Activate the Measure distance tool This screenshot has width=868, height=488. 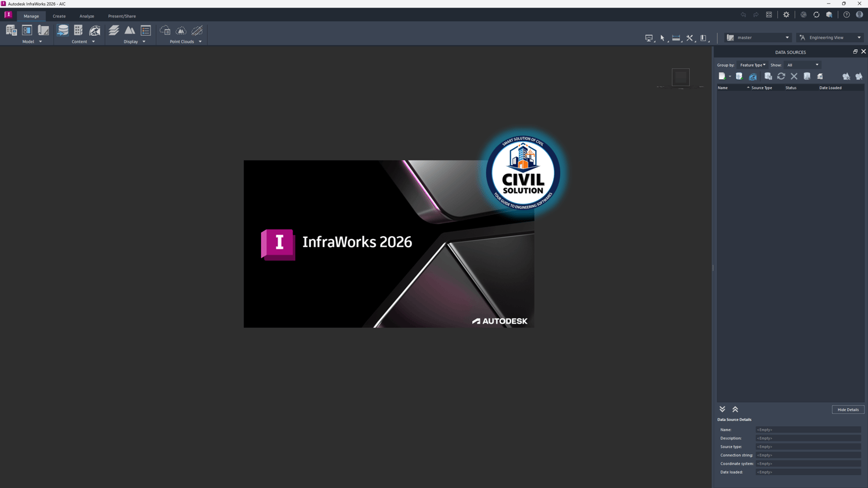(x=676, y=38)
